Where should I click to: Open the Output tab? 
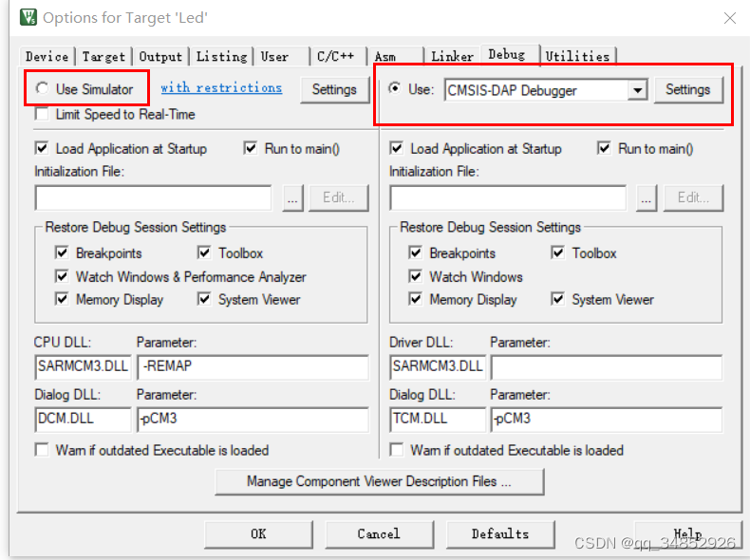click(160, 56)
